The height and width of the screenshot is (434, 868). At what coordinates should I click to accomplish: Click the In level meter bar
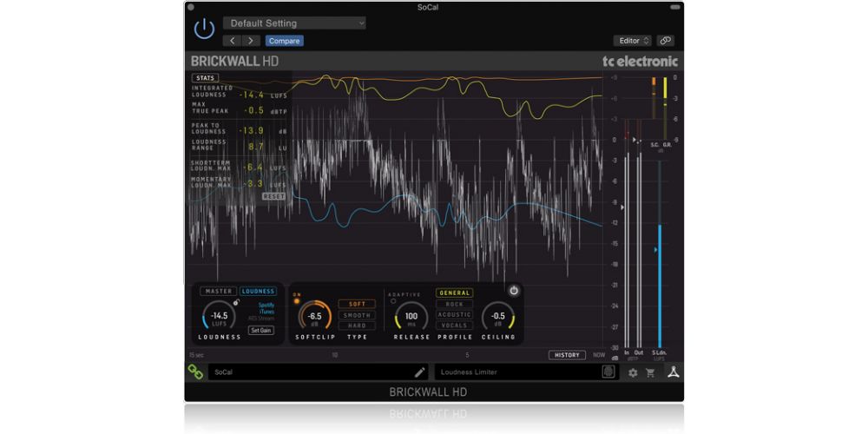pyautogui.click(x=627, y=251)
